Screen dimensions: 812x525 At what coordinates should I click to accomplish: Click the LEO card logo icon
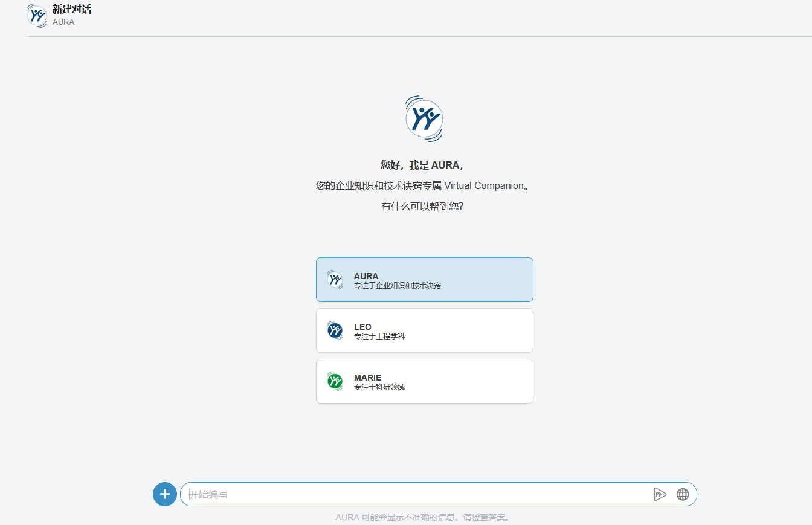click(335, 330)
